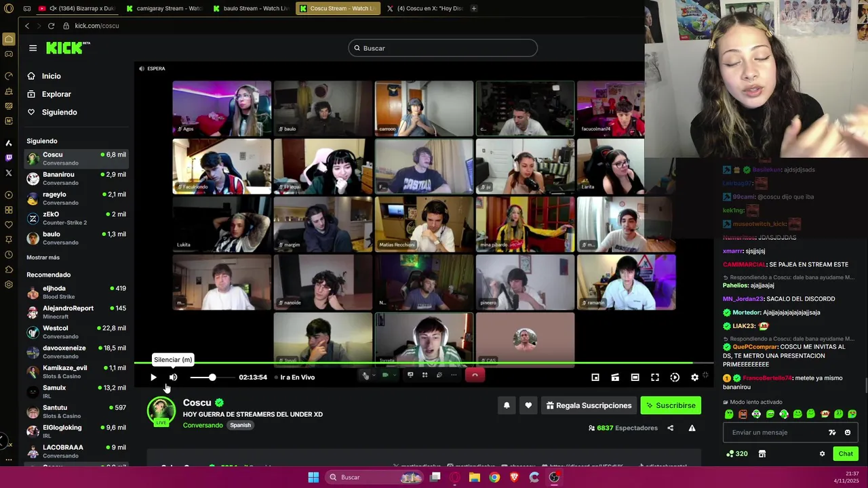Open Windows Start menu
This screenshot has width=868, height=488.
313,477
